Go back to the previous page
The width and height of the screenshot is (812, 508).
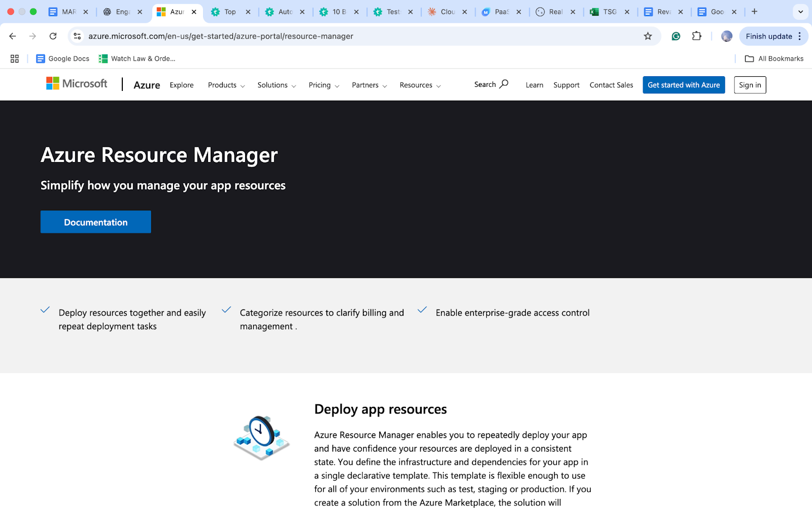pyautogui.click(x=13, y=36)
